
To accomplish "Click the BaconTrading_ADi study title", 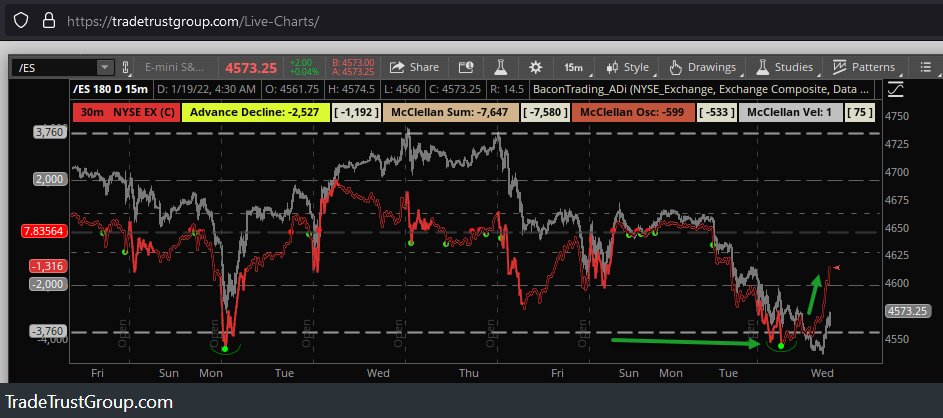I will 702,90.
